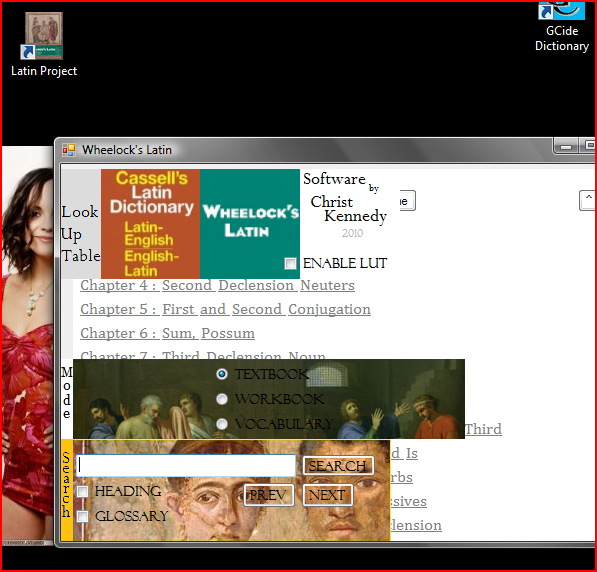Open Chapter 5: First and Second Conjugation
Viewport: 597px width, 572px height.
tap(225, 309)
